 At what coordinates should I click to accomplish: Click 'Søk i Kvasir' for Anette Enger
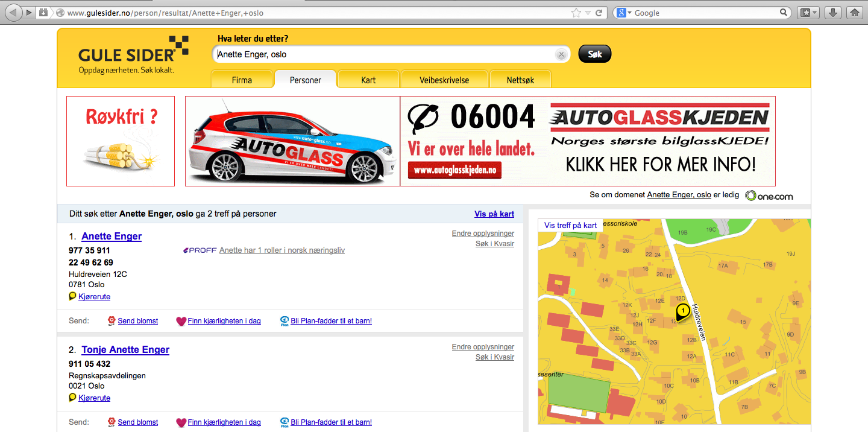pos(495,244)
